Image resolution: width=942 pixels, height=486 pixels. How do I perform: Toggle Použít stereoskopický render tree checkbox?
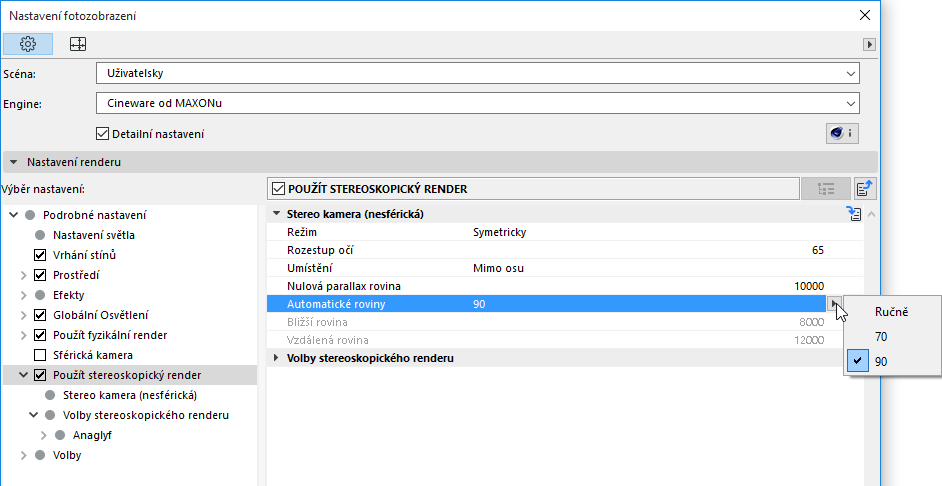pyautogui.click(x=40, y=375)
